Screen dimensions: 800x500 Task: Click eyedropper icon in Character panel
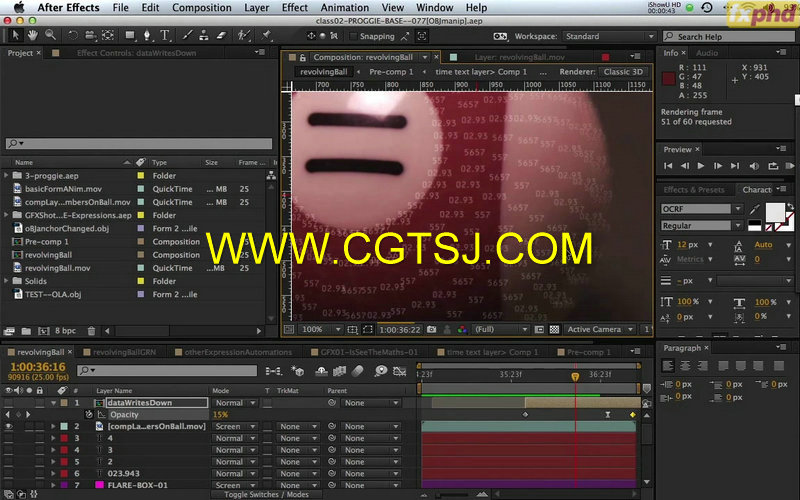(755, 209)
